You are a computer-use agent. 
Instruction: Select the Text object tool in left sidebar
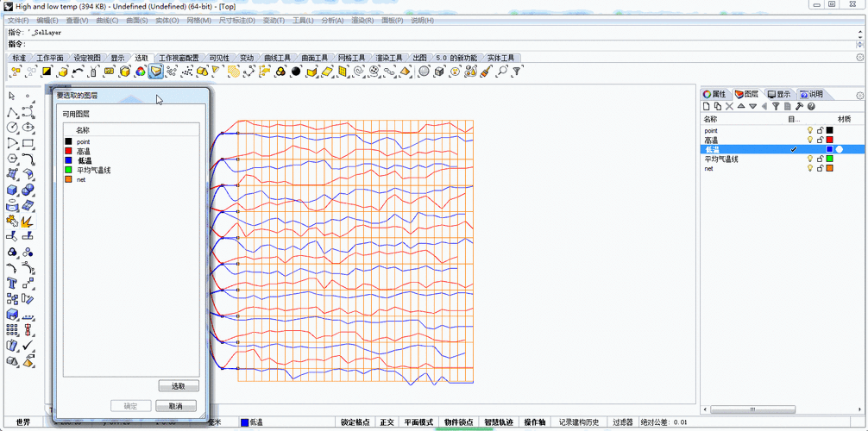12,283
